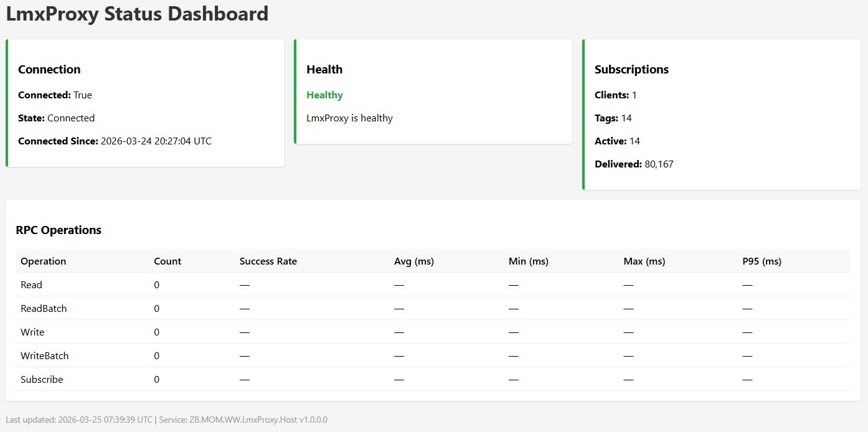This screenshot has width=868, height=432.
Task: Select the Max (ms) column header
Action: tap(644, 261)
